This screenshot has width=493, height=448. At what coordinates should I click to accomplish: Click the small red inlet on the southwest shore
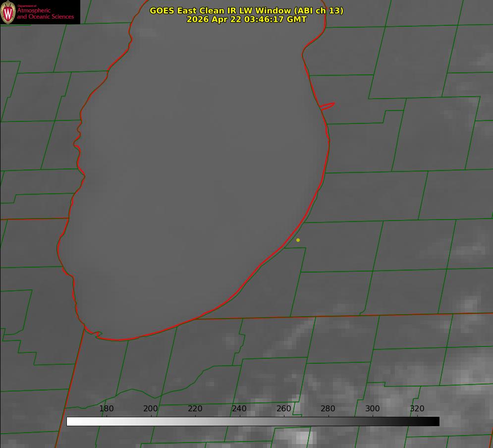coord(94,334)
